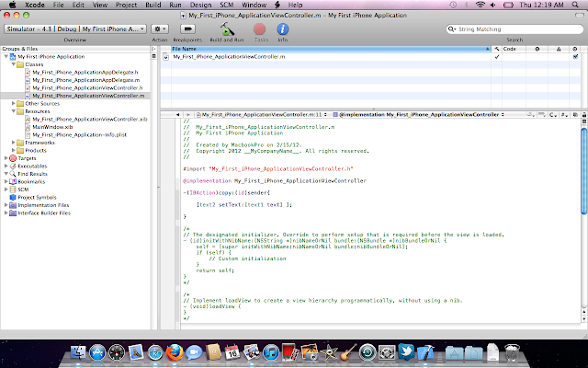The image size is (588, 368).
Task: Open the file history popup in navigation bar
Action: [x=262, y=114]
